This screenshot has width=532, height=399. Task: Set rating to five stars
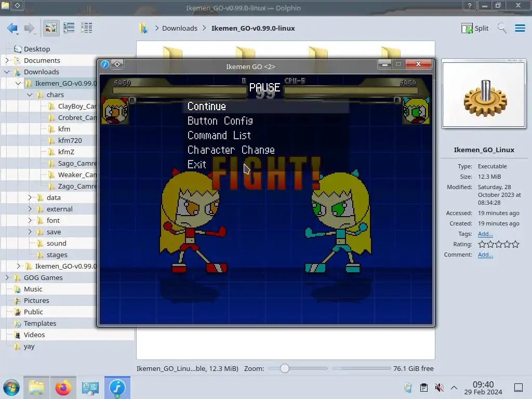pos(515,244)
